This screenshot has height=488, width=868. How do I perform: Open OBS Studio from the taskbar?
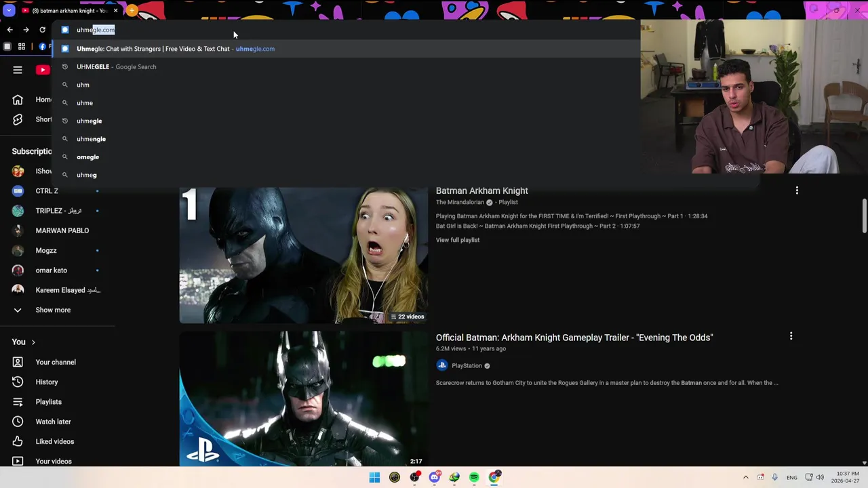(x=414, y=478)
